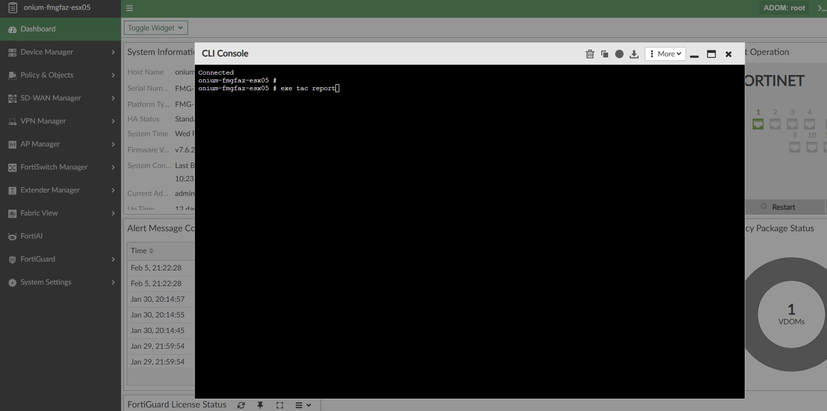827x411 pixels.
Task: Open SD-WAN Manager in the sidebar
Action: [60, 98]
